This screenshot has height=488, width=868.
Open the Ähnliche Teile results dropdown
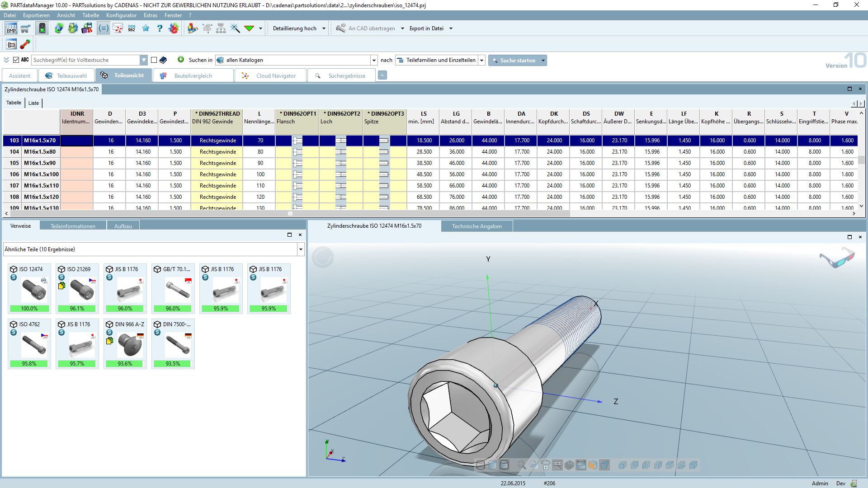301,249
